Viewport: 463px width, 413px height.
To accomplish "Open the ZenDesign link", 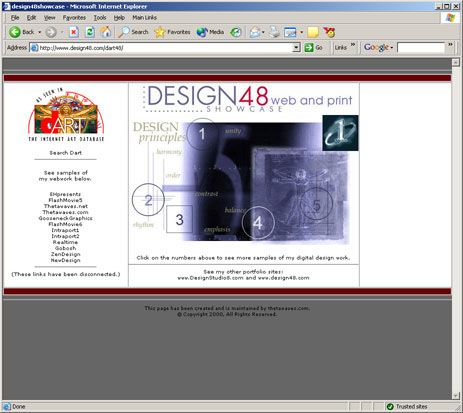I will coord(65,254).
